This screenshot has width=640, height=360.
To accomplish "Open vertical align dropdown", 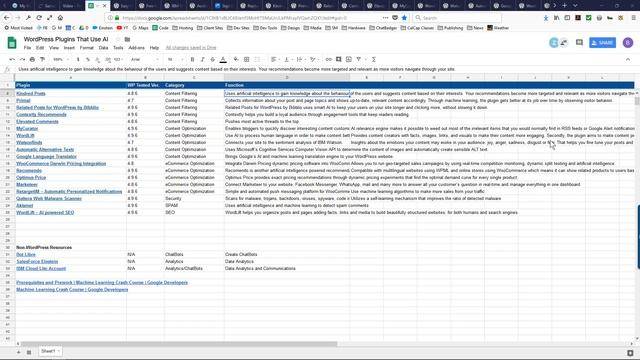I will [287, 60].
